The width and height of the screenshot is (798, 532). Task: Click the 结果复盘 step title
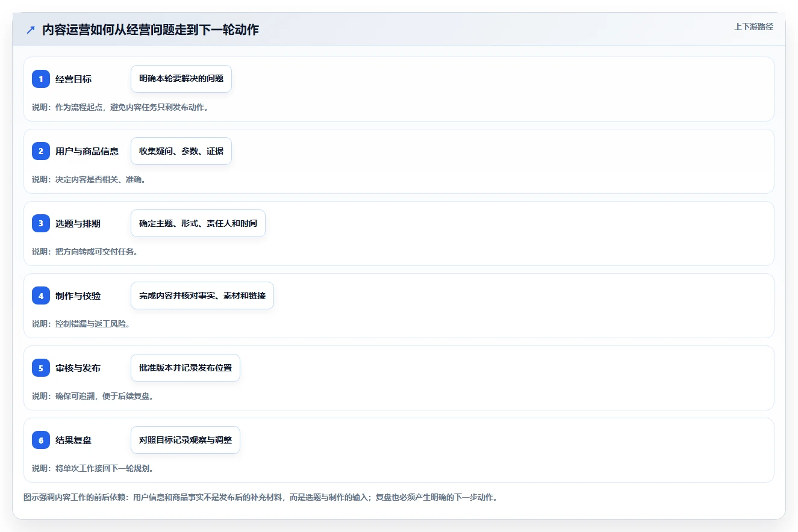pos(73,440)
